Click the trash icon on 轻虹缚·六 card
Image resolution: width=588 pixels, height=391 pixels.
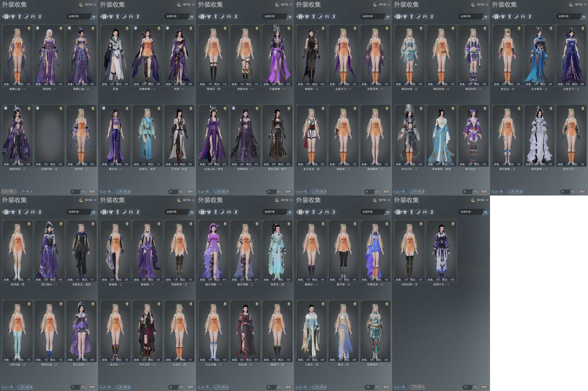(257, 304)
